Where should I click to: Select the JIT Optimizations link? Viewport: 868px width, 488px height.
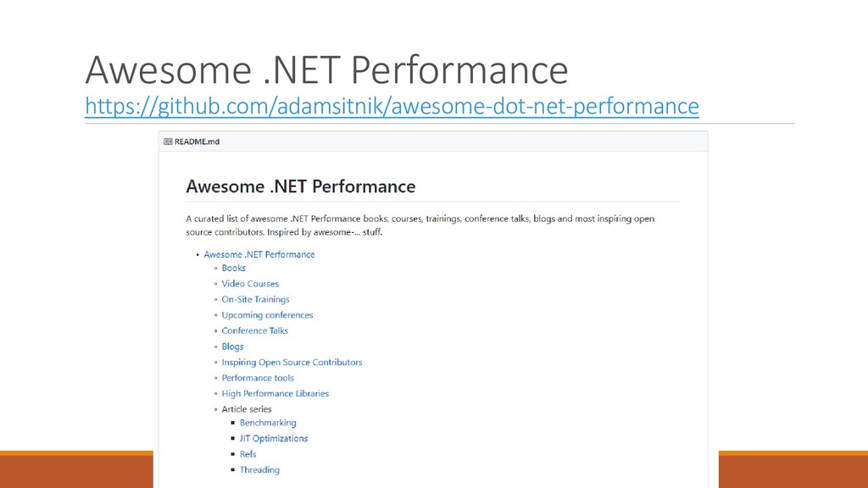tap(274, 438)
